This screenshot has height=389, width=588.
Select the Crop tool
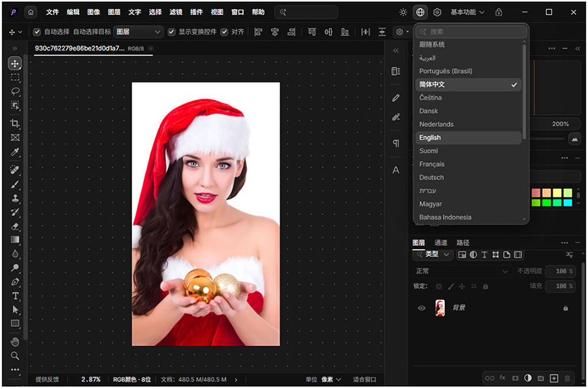tap(15, 124)
